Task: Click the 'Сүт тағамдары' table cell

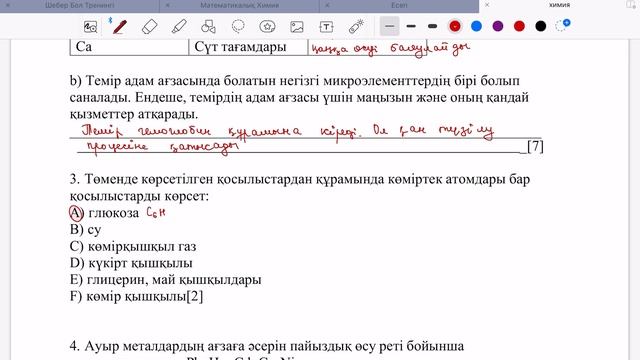Action: (x=248, y=47)
